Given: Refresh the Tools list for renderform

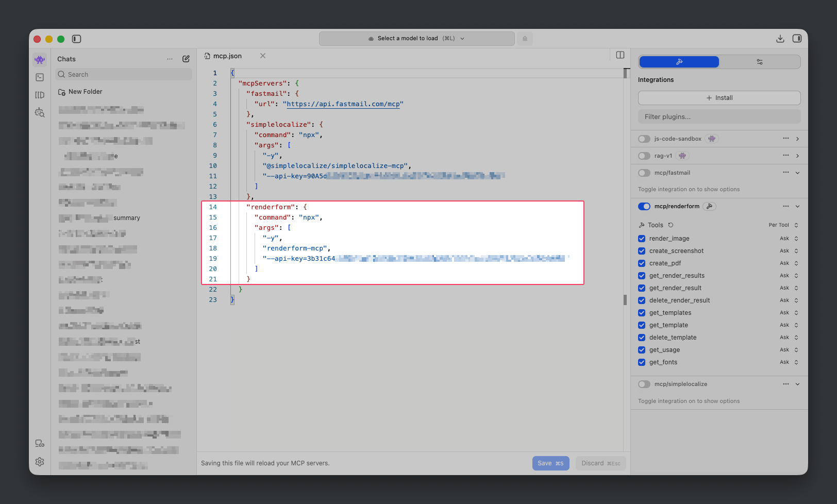Looking at the screenshot, I should point(671,225).
